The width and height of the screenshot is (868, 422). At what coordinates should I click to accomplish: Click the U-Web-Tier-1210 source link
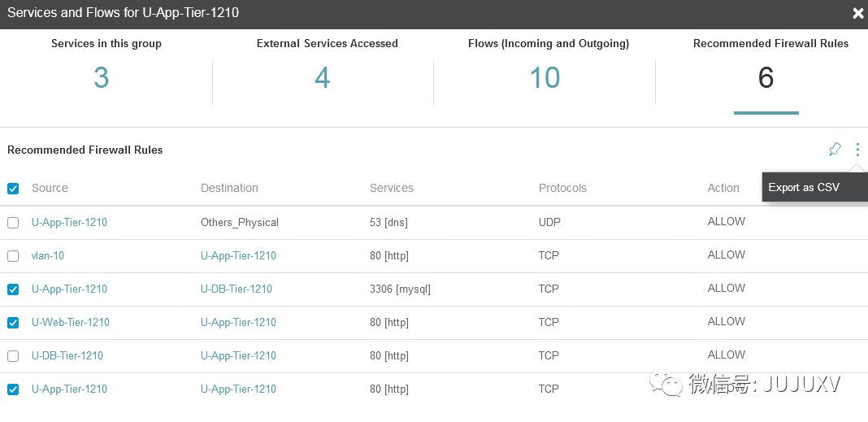[71, 322]
